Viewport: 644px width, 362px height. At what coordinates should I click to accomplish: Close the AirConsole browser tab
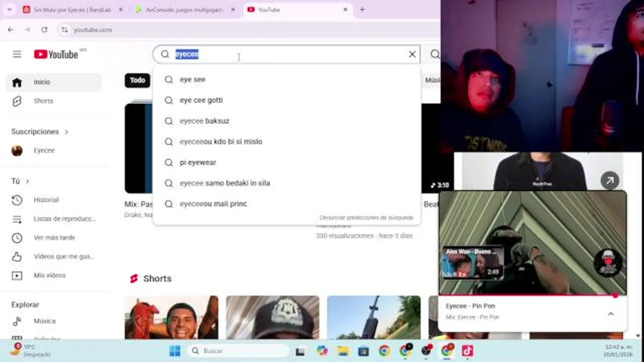point(233,10)
